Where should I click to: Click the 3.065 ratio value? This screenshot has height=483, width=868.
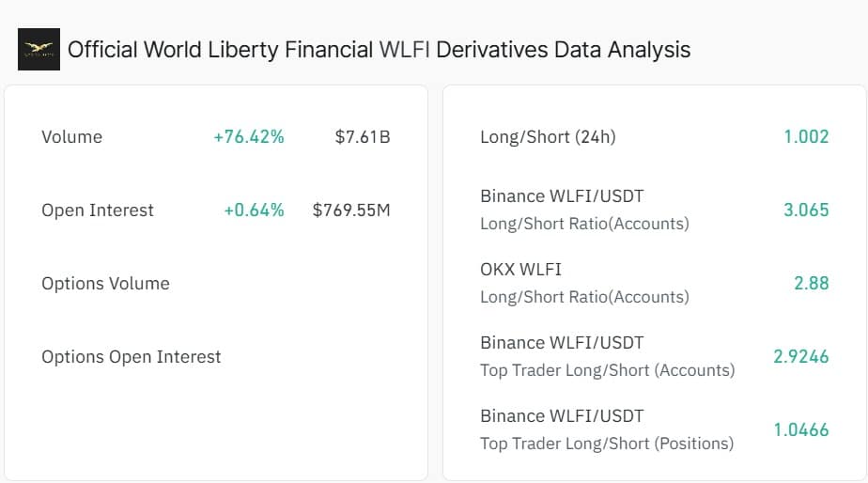point(806,210)
